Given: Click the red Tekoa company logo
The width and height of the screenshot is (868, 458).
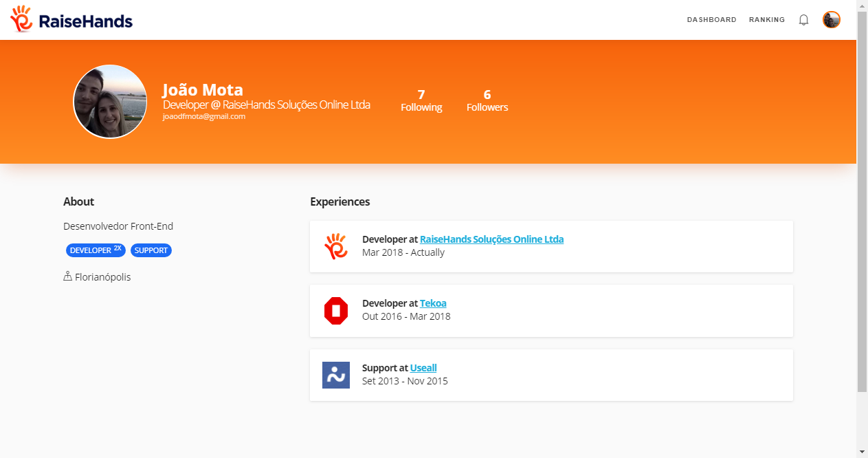Looking at the screenshot, I should click(x=336, y=311).
